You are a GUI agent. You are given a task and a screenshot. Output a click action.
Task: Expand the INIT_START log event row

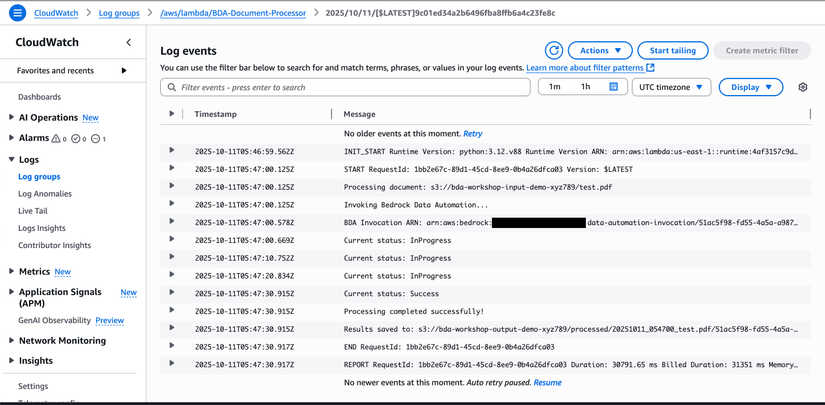click(x=172, y=151)
